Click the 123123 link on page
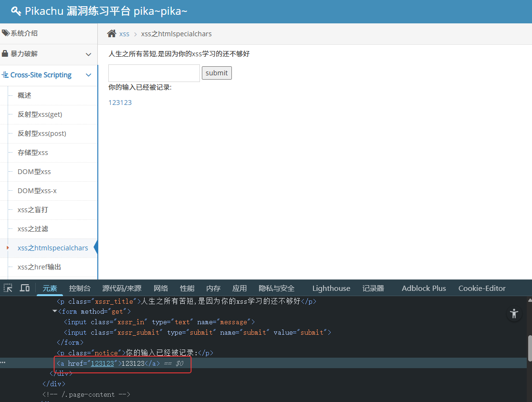This screenshot has height=402, width=532. tap(120, 103)
